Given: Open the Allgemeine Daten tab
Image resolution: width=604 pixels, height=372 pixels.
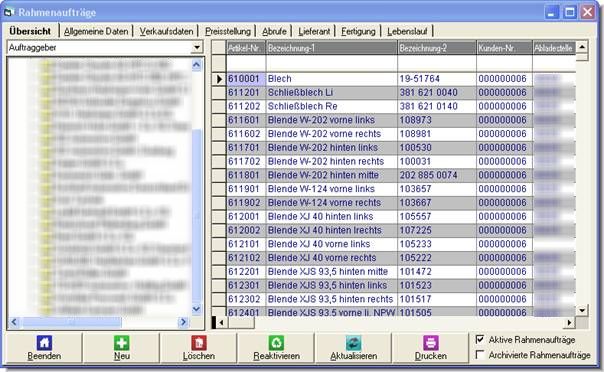Looking at the screenshot, I should [x=96, y=31].
